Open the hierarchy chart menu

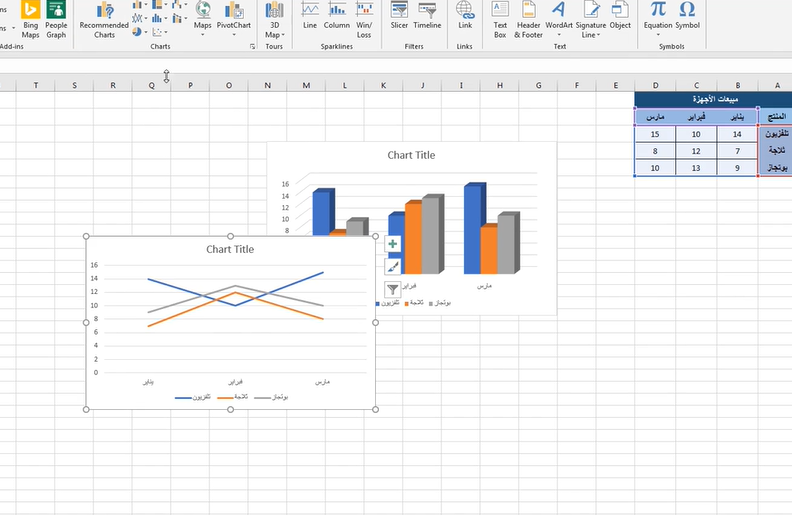[x=159, y=5]
